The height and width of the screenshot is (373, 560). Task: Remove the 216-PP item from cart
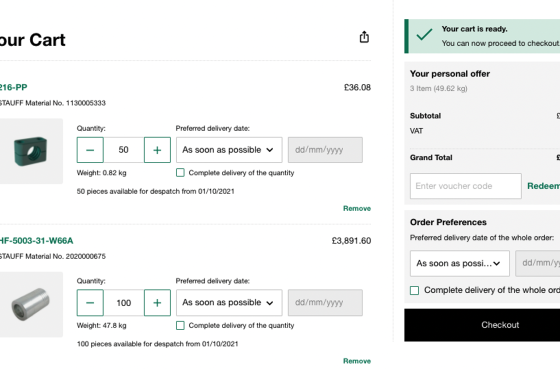coord(357,208)
